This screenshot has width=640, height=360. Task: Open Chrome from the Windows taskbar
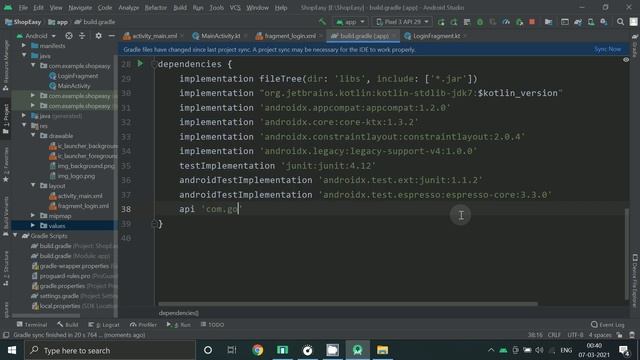(258, 350)
